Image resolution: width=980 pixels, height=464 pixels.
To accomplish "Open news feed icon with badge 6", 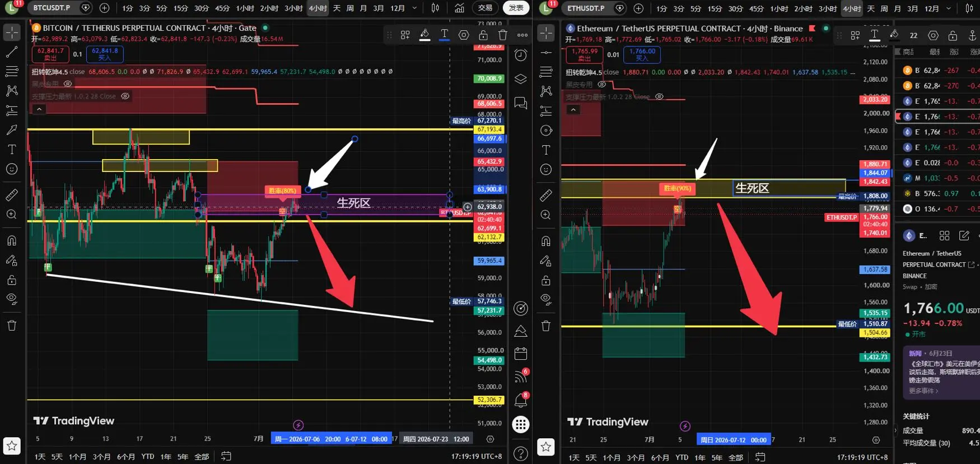I will coord(521,376).
